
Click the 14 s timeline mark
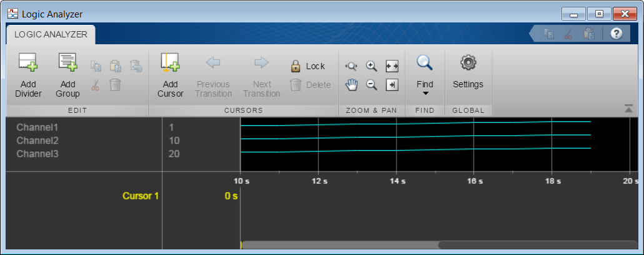397,181
